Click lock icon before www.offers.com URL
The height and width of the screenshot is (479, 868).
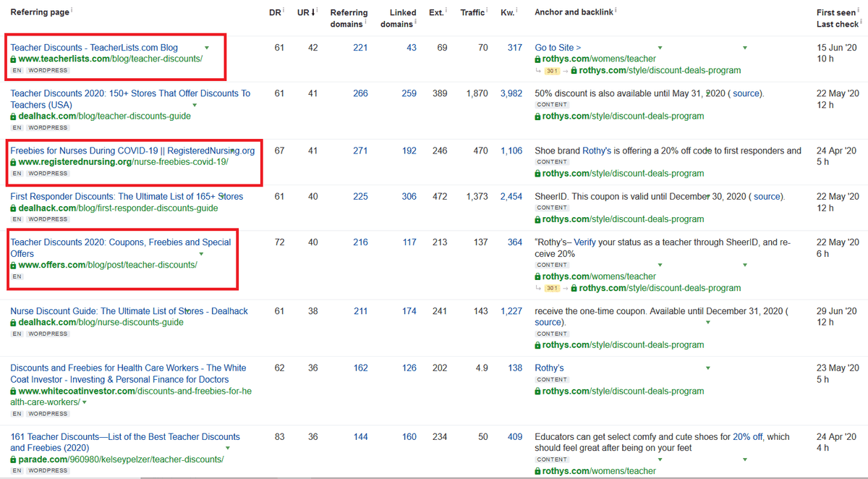13,265
